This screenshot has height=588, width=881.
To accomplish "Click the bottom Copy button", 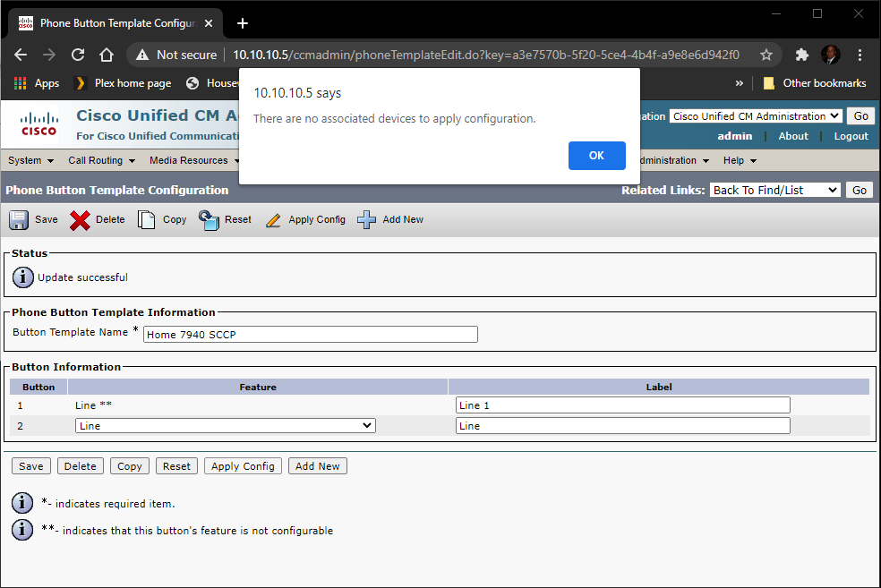I will 129,466.
